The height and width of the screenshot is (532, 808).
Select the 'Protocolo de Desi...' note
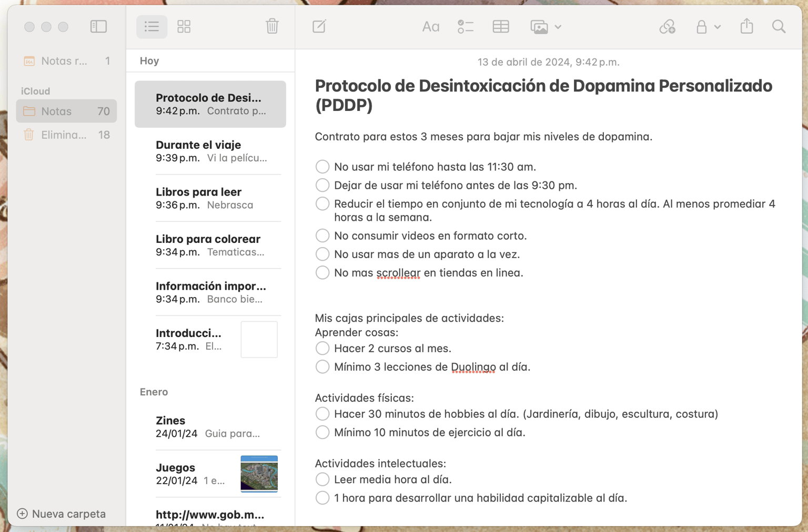click(x=210, y=104)
